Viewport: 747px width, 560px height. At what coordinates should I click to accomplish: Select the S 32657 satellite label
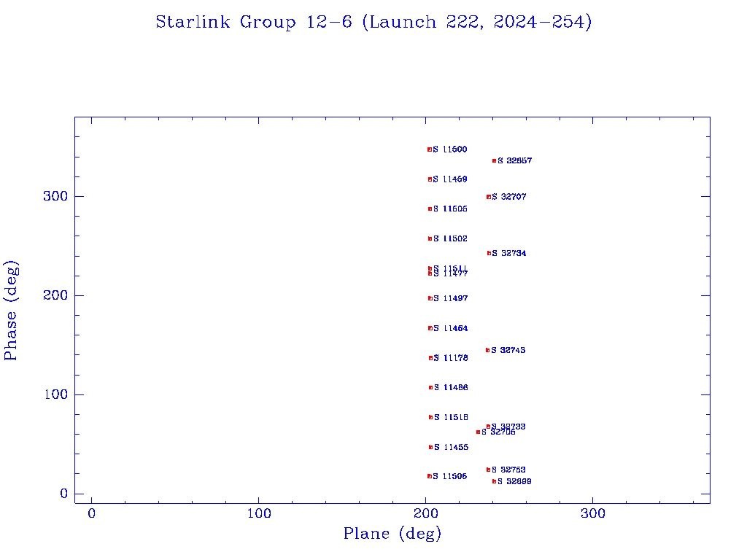[x=514, y=161]
